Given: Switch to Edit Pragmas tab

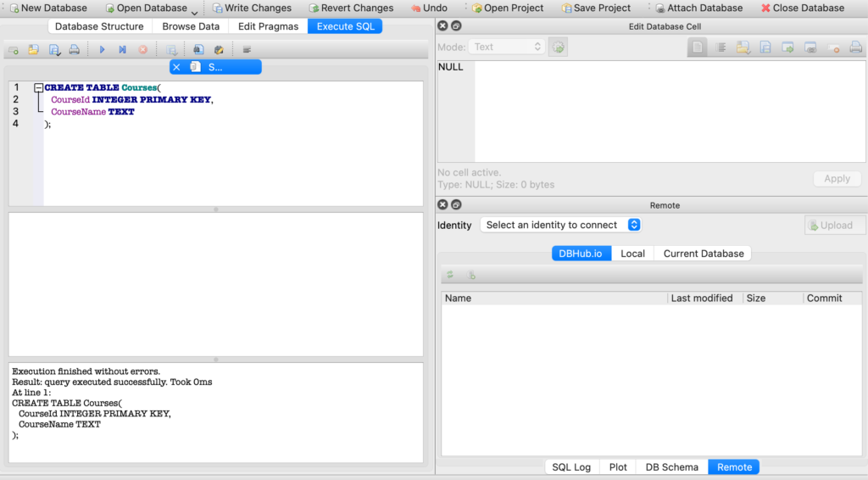Looking at the screenshot, I should 268,26.
